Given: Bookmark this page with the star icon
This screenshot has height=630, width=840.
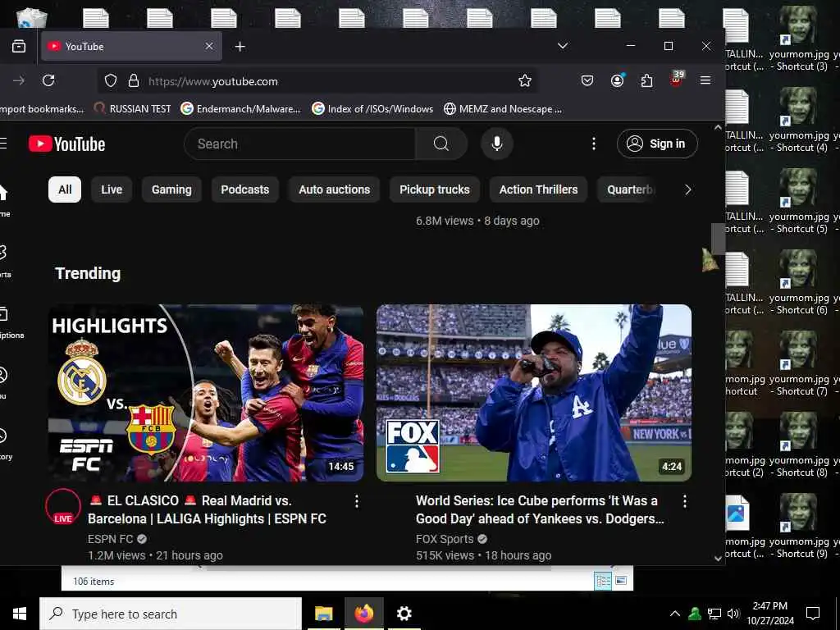Looking at the screenshot, I should point(524,81).
